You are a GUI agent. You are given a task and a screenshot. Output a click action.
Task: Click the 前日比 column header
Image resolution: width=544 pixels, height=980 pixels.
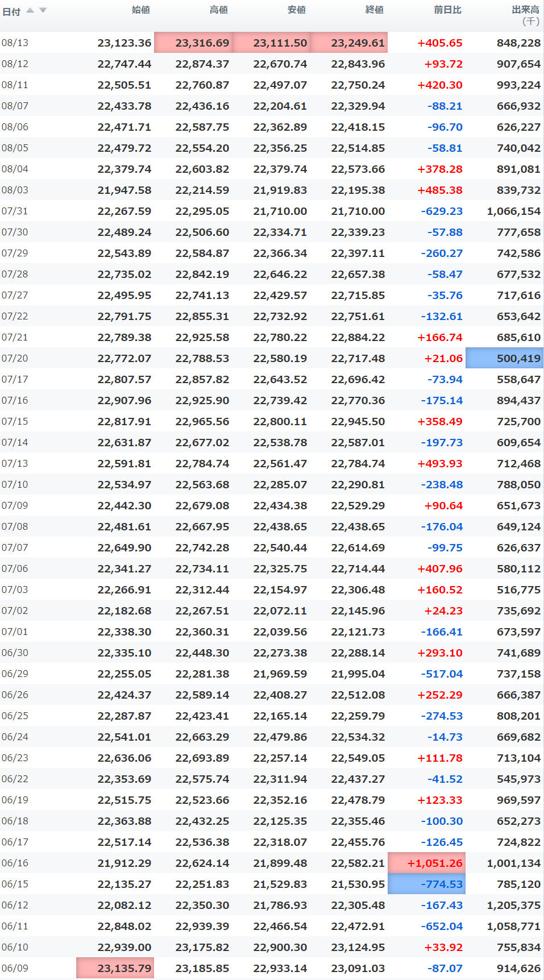click(447, 10)
